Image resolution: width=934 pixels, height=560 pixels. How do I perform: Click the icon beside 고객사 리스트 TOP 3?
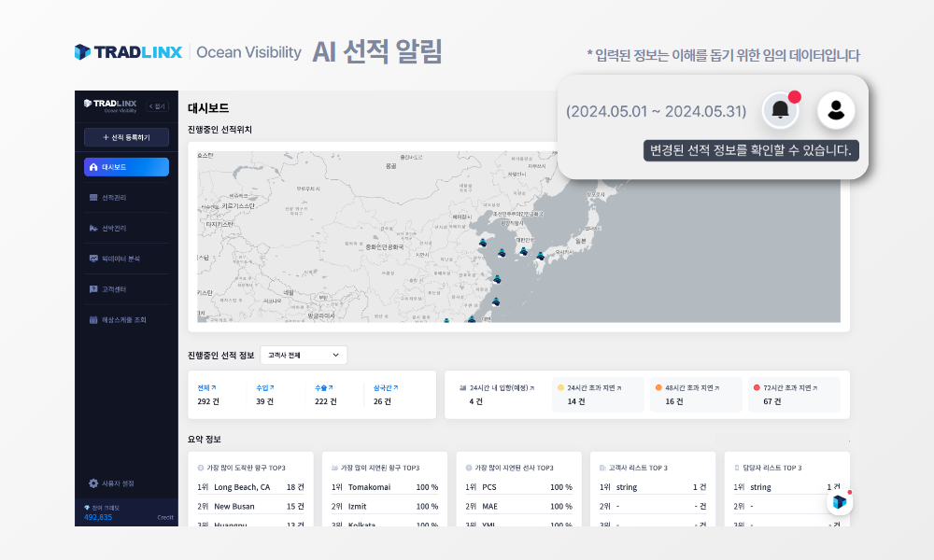[602, 468]
